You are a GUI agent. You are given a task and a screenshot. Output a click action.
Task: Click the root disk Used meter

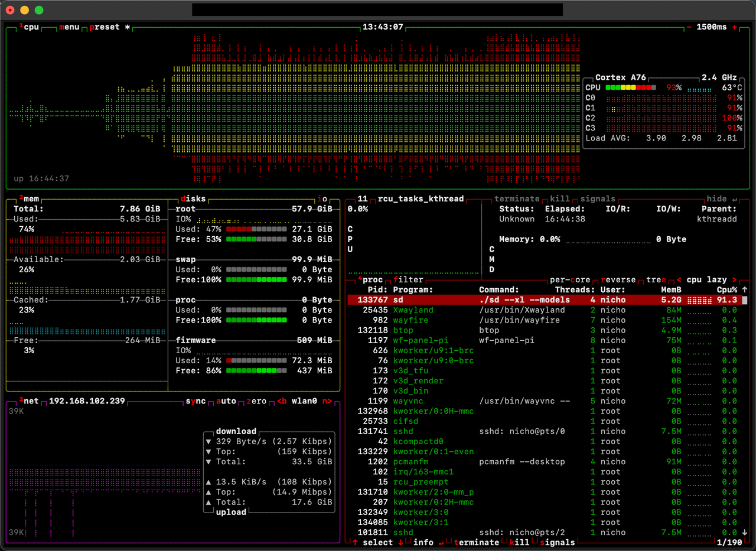pos(256,229)
